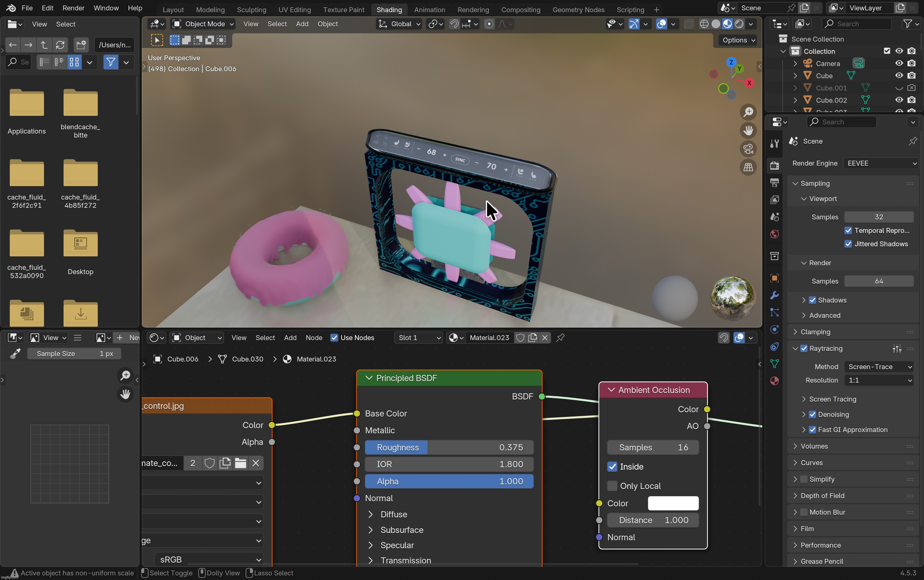The width and height of the screenshot is (924, 580).
Task: Hide Cube.002 in the viewport
Action: [898, 100]
